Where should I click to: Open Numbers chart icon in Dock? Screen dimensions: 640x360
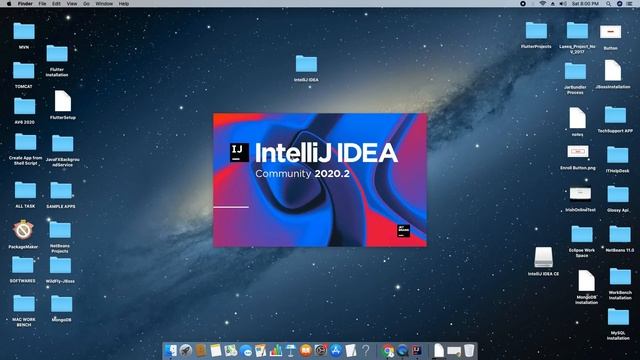click(276, 351)
